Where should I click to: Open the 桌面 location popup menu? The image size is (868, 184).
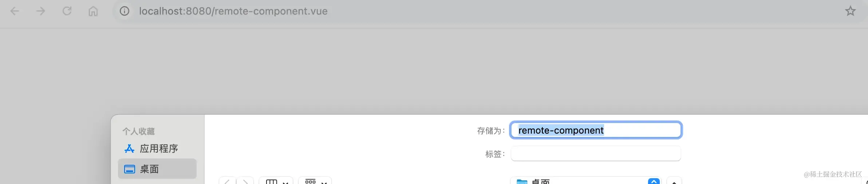586,181
